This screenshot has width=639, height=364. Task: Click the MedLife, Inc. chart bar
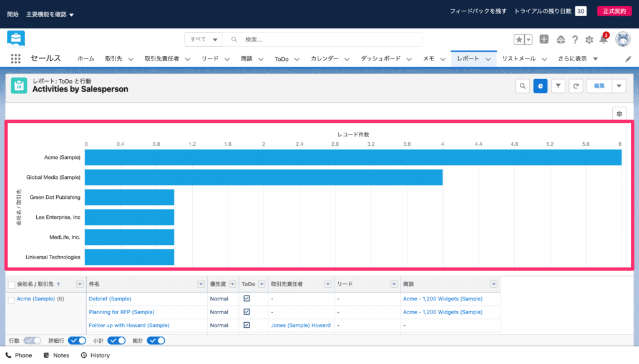coord(130,237)
